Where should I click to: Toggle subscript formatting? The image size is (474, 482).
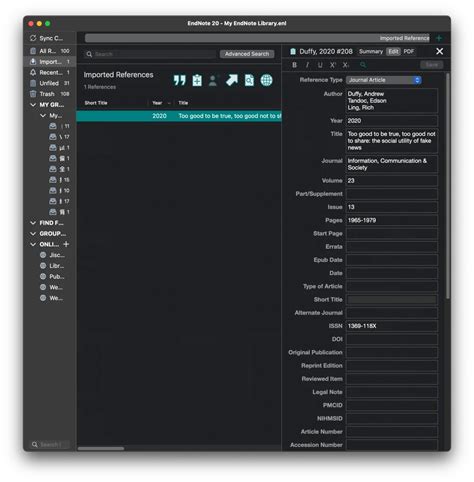tap(346, 65)
